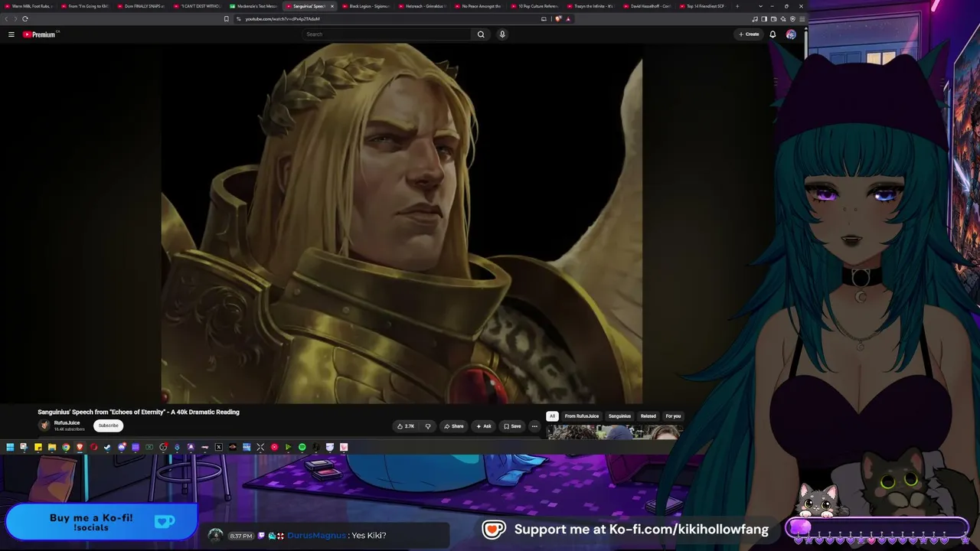Close the Sanguinius' Speech tab
Image resolution: width=980 pixels, height=551 pixels.
click(x=332, y=6)
